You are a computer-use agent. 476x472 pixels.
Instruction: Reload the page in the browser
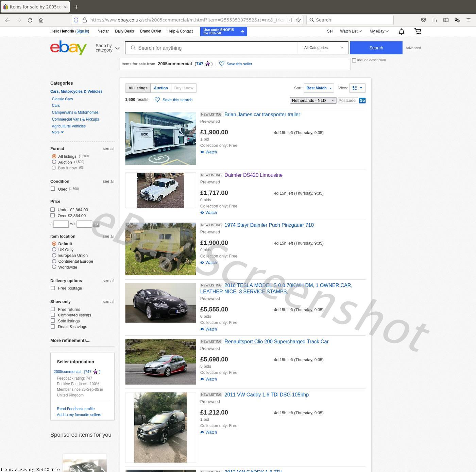30,20
